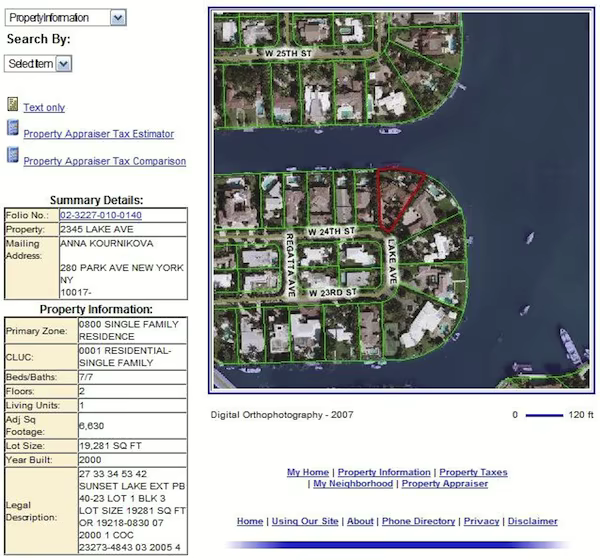Open the Text only link

coord(44,107)
